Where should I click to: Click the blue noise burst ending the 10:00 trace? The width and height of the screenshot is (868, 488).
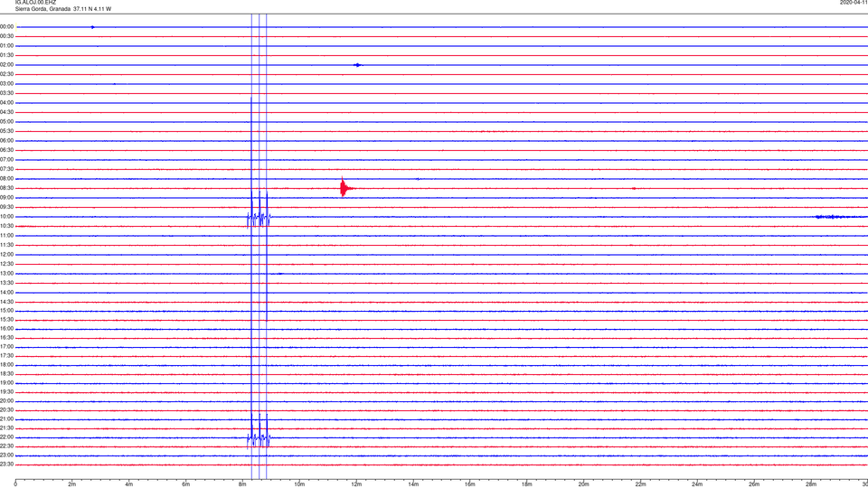pyautogui.click(x=840, y=217)
